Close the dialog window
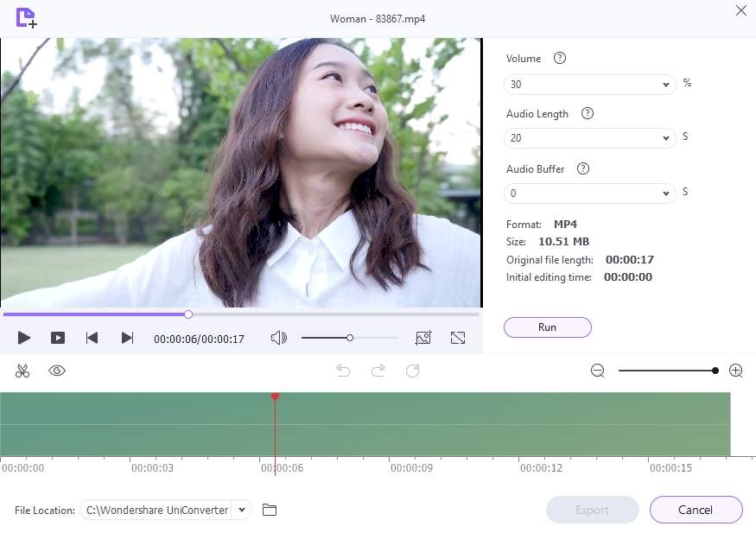 (741, 10)
